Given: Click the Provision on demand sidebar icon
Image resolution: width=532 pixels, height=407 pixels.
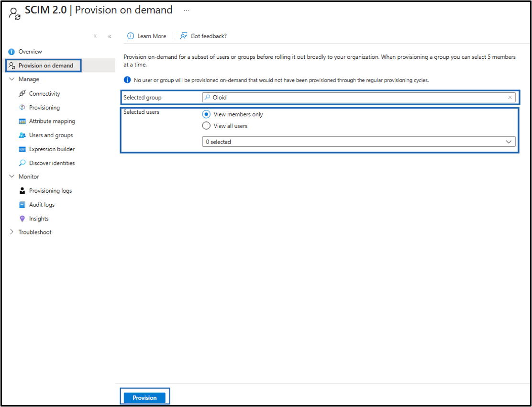Looking at the screenshot, I should point(11,66).
